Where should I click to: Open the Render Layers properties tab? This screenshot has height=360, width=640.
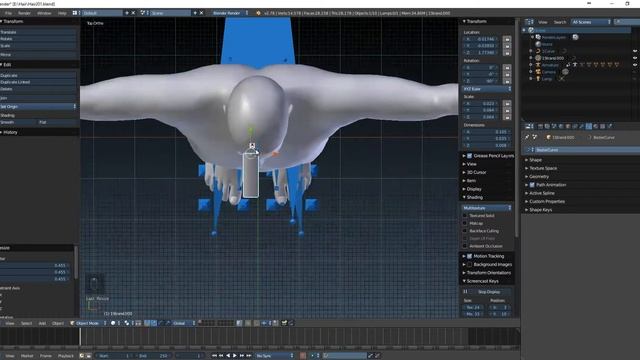547,127
